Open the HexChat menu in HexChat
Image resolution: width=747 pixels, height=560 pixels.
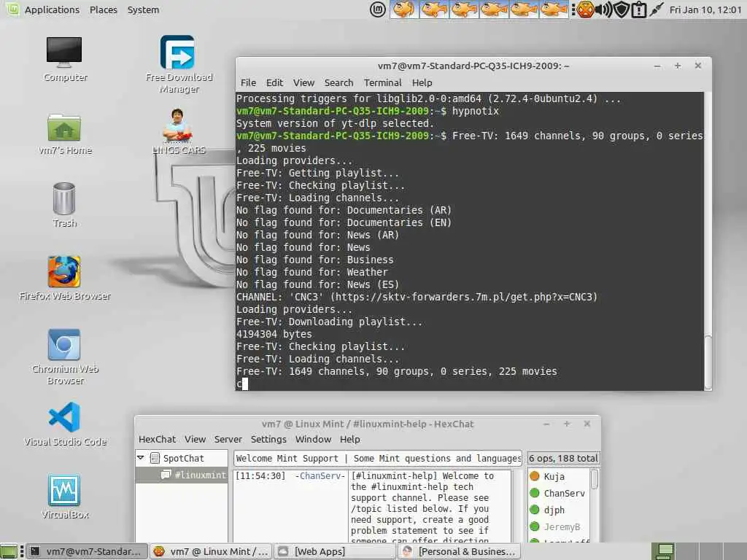click(158, 439)
